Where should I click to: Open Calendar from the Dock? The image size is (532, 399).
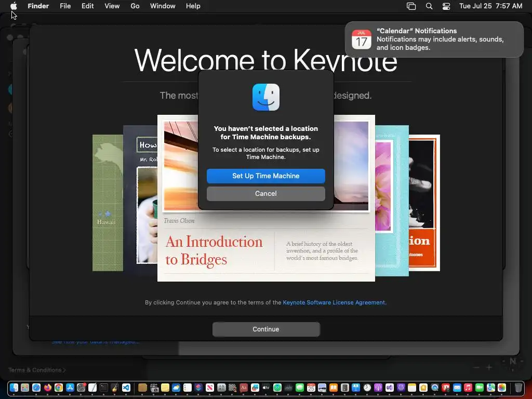pos(311,388)
